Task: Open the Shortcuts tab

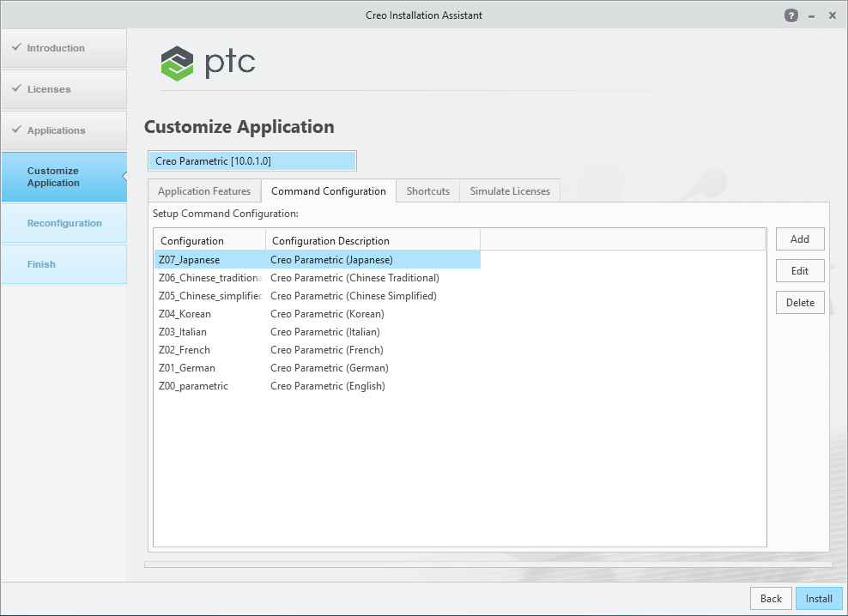Action: coord(427,190)
